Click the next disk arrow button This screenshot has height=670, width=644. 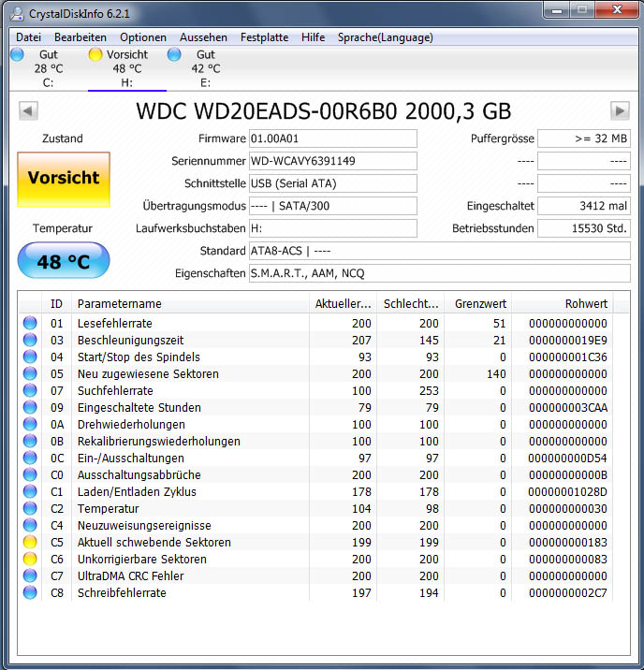pos(620,111)
